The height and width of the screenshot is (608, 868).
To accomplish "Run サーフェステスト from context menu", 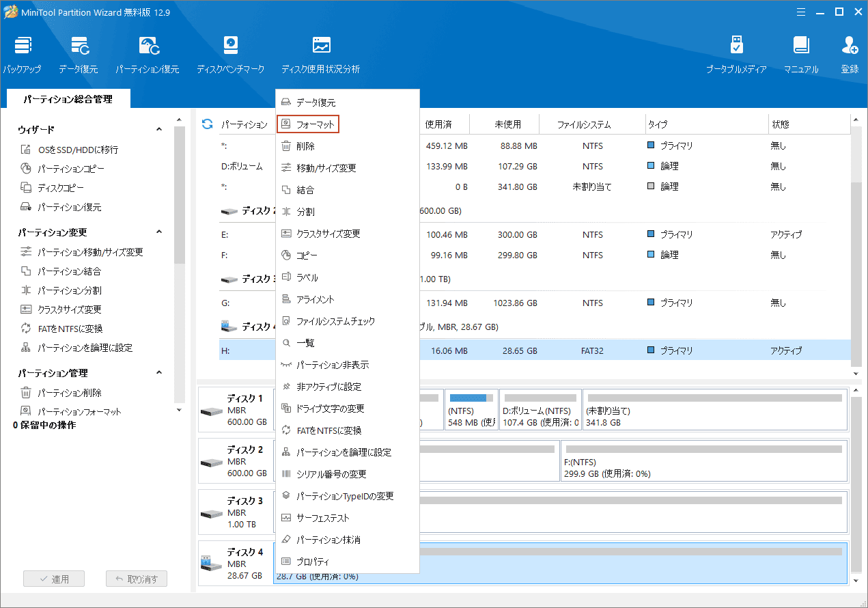I will click(x=348, y=518).
